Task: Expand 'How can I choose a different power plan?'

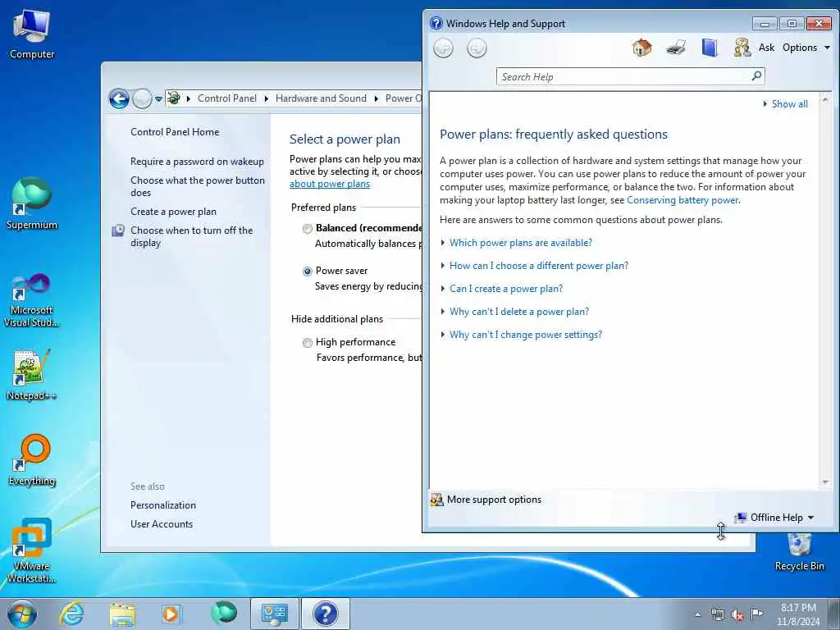Action: click(538, 266)
